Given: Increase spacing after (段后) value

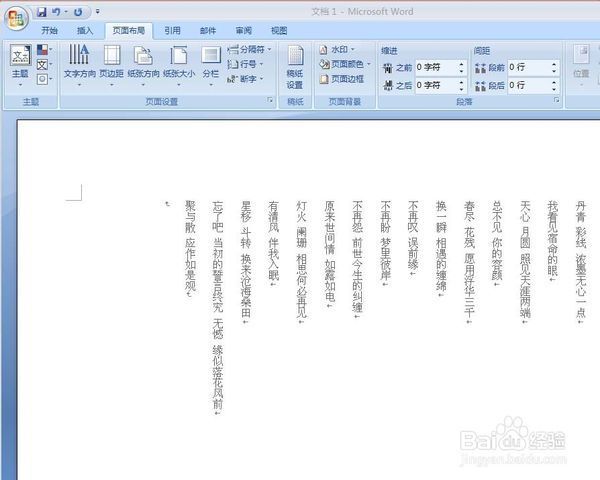Looking at the screenshot, I should pyautogui.click(x=554, y=82).
